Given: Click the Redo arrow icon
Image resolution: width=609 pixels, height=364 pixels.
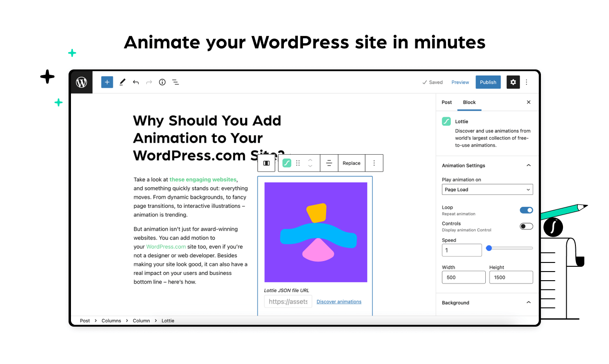Looking at the screenshot, I should (149, 82).
